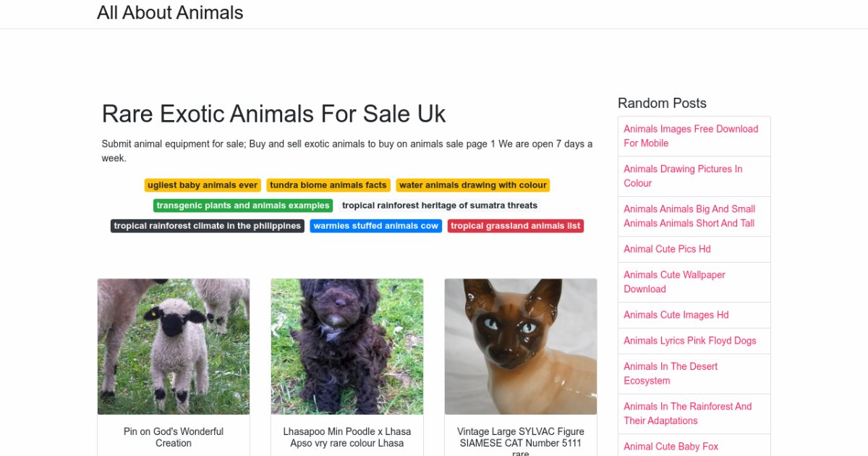
Task: Select the 'tundra biome animals facts' tag
Action: click(328, 185)
